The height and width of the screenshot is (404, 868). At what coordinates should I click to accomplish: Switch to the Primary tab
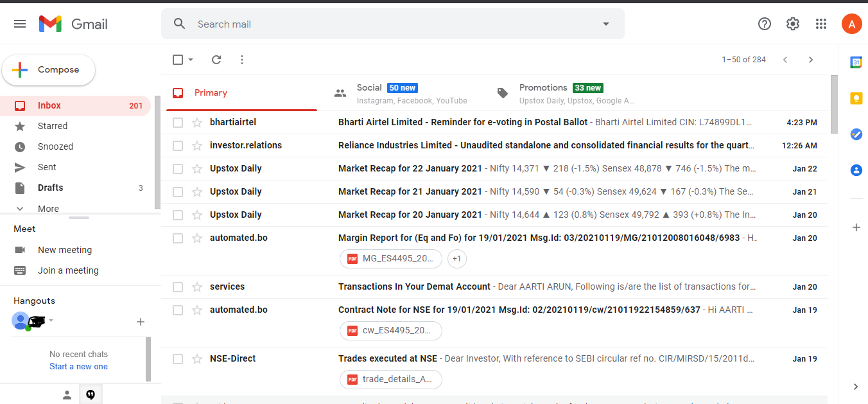(241, 92)
